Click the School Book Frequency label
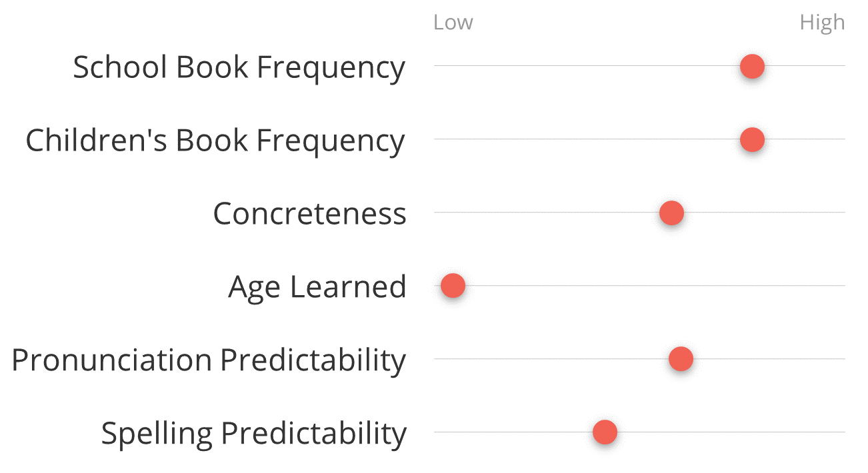This screenshot has height=473, width=868. point(239,67)
